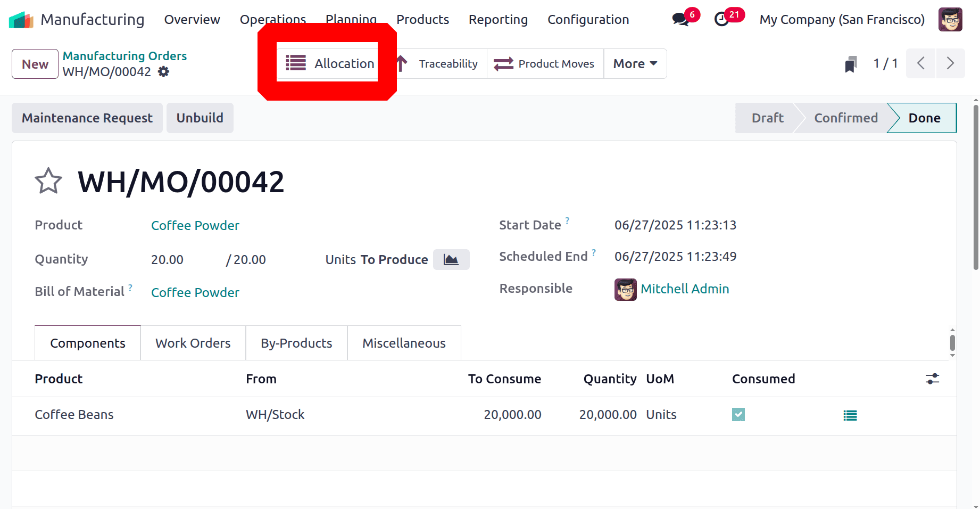Viewport: 980px width, 509px height.
Task: Sort by the To Consume column header
Action: click(504, 379)
